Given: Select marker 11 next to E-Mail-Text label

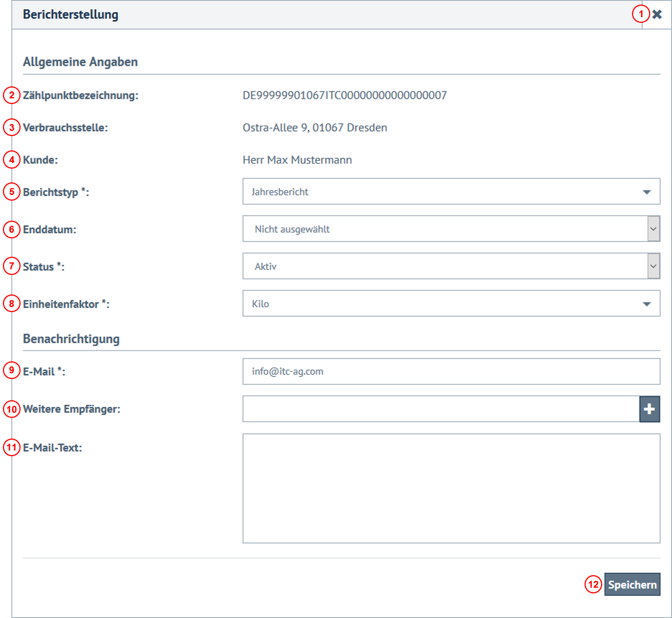Looking at the screenshot, I should point(11,448).
